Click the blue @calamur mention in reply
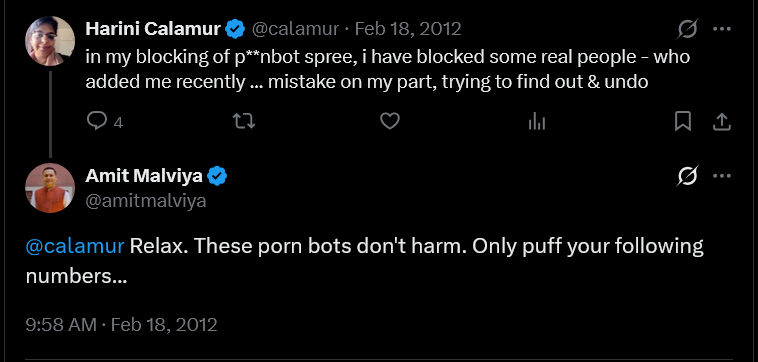The width and height of the screenshot is (758, 362). [x=75, y=246]
